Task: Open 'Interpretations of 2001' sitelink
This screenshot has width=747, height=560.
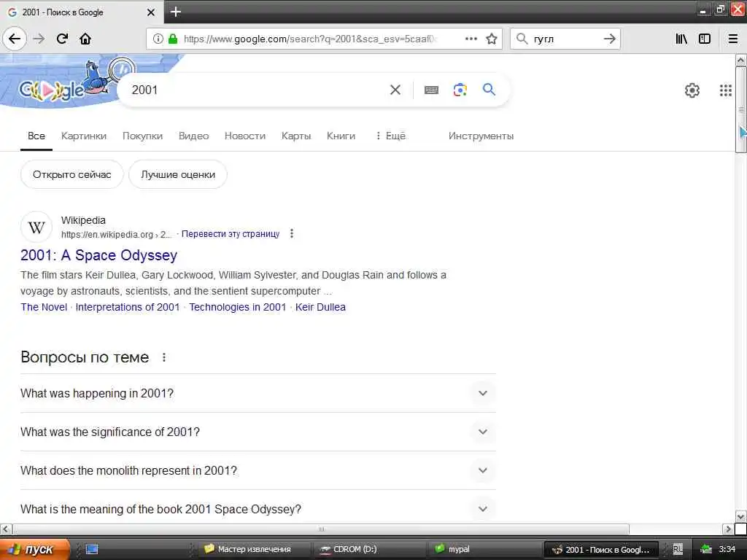Action: point(128,307)
